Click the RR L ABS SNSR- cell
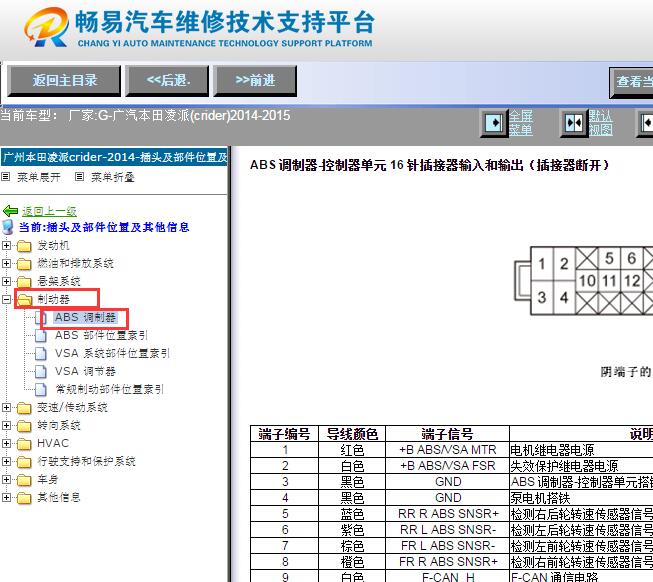The image size is (653, 582). tap(448, 530)
